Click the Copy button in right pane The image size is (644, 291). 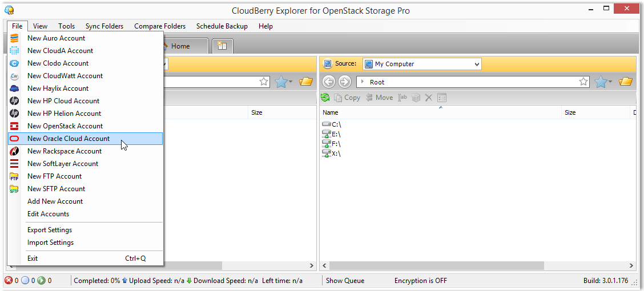pos(347,98)
